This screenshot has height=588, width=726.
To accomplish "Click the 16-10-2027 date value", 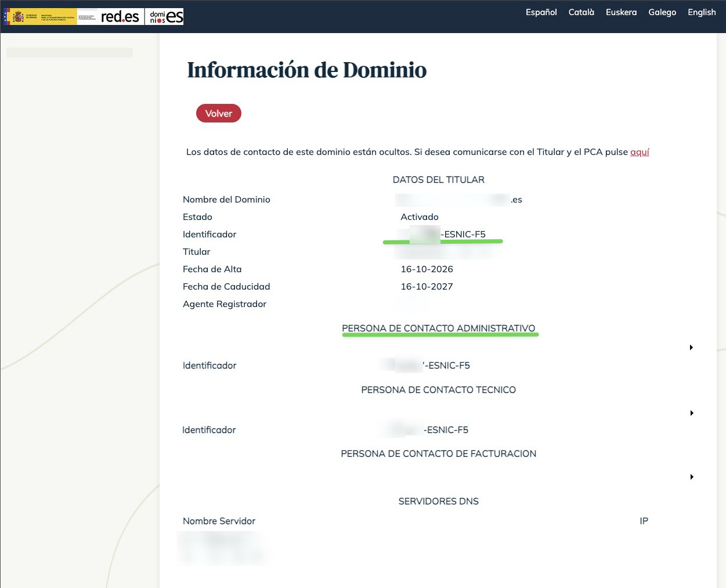I will tap(427, 287).
